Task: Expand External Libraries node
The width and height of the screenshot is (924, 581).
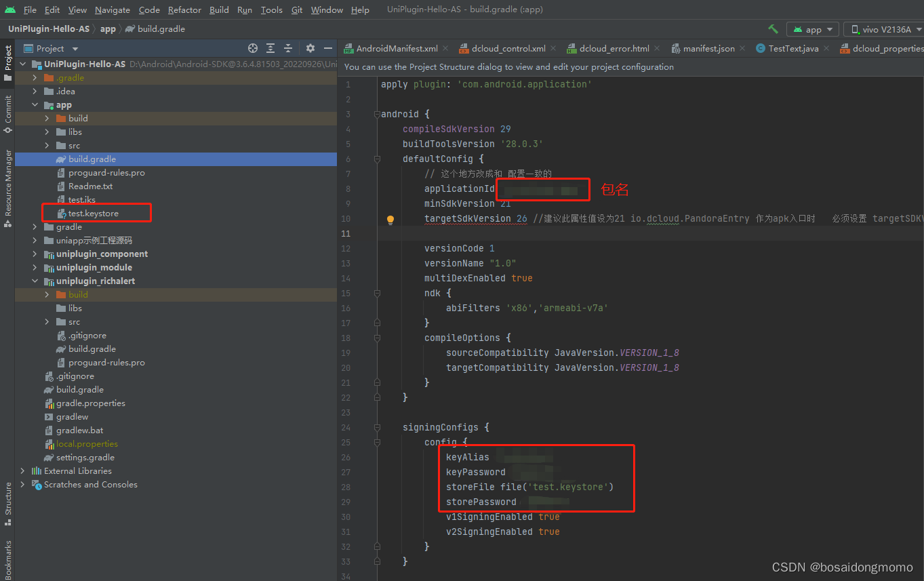Action: (x=22, y=471)
